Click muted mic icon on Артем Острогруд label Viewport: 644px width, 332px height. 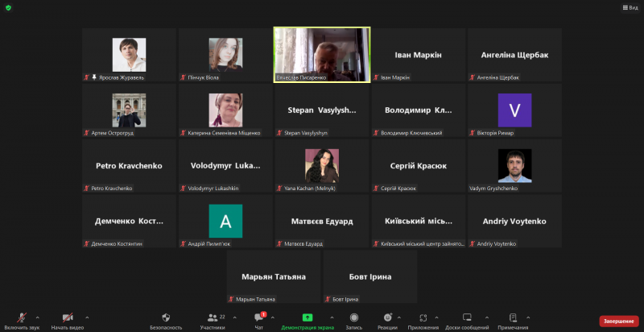click(87, 133)
